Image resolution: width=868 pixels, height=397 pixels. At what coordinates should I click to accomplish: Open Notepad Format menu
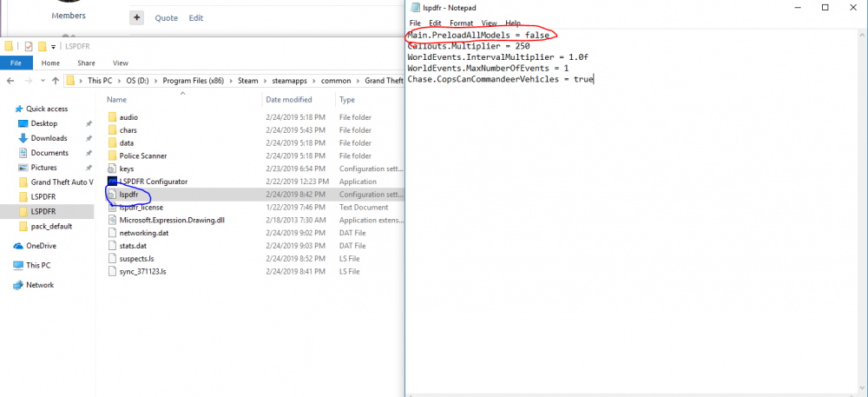461,23
